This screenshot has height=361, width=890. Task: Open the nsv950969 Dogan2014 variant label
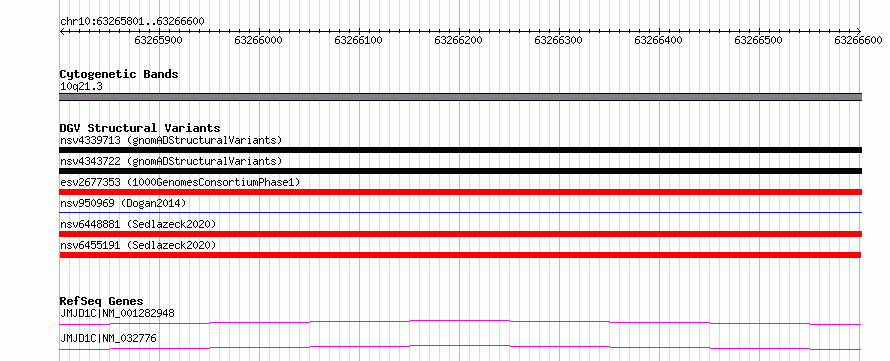[123, 203]
